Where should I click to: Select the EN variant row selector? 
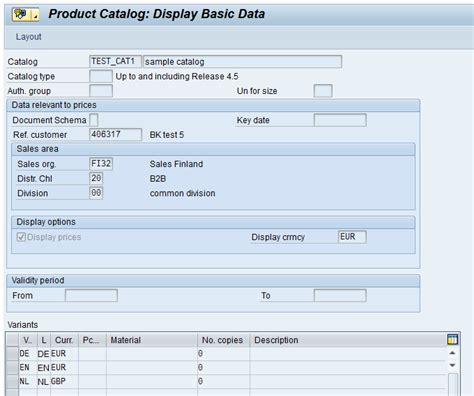click(12, 367)
